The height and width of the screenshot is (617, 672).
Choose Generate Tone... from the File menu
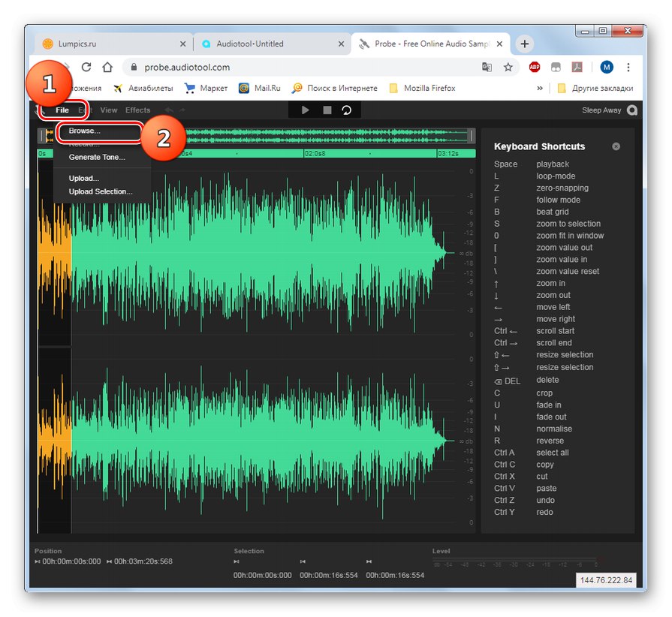pos(97,157)
